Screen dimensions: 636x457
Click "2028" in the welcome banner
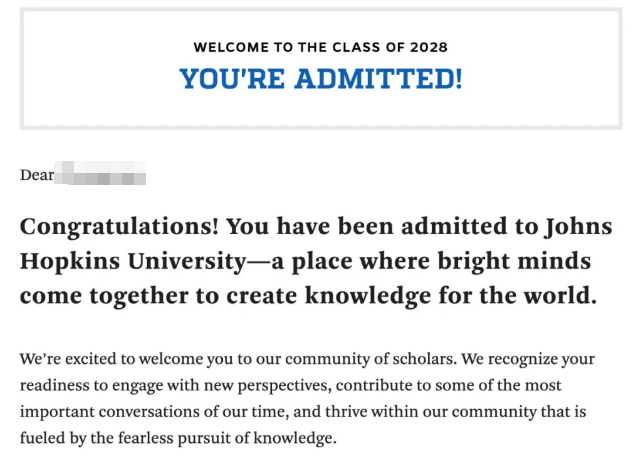[x=429, y=47]
